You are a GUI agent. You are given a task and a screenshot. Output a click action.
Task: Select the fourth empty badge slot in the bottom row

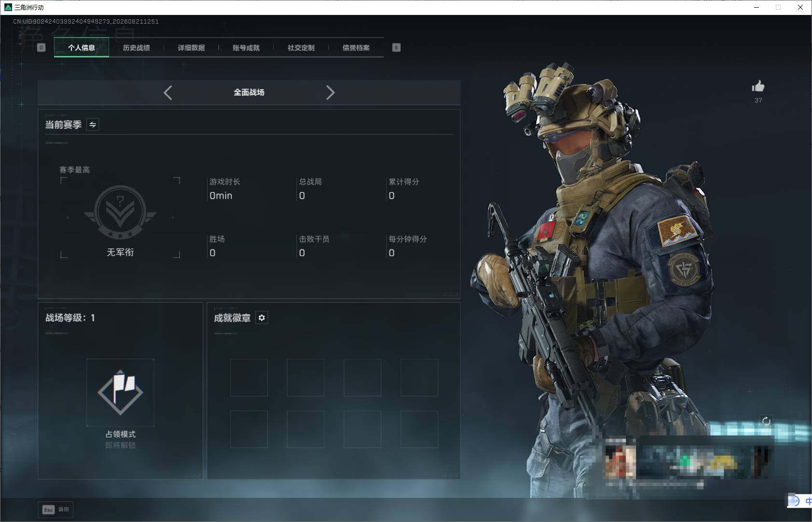click(x=420, y=429)
